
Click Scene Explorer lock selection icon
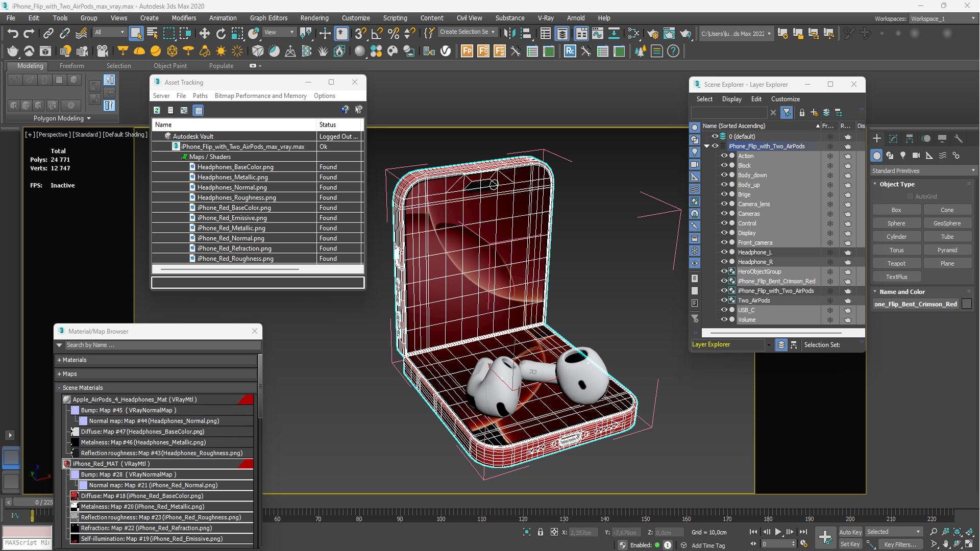[802, 112]
